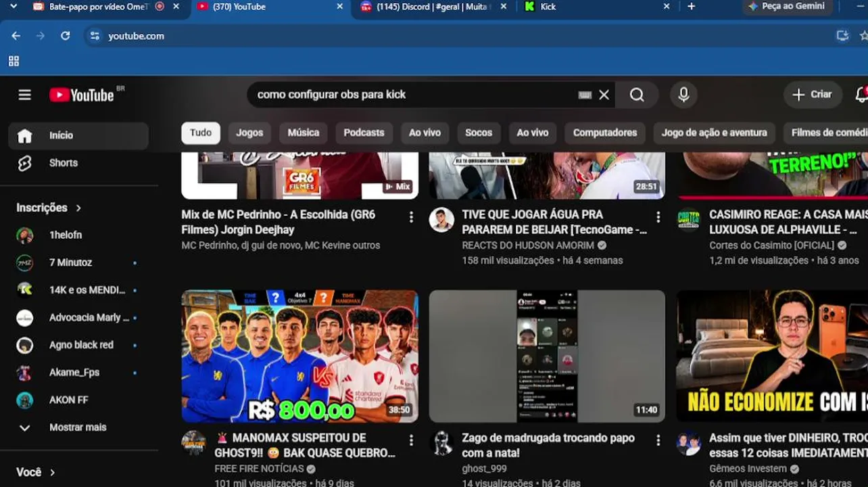Click the 7 Minutoz channel avatar

coord(25,262)
